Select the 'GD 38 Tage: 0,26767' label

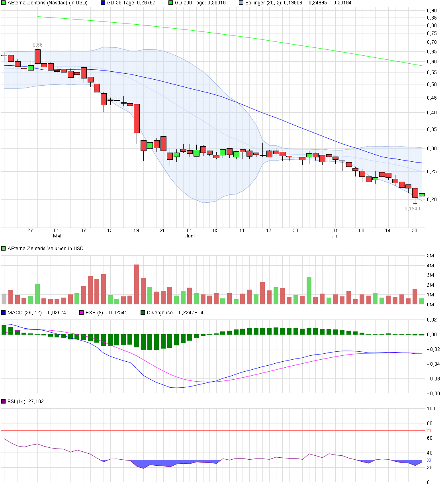tap(131, 3)
